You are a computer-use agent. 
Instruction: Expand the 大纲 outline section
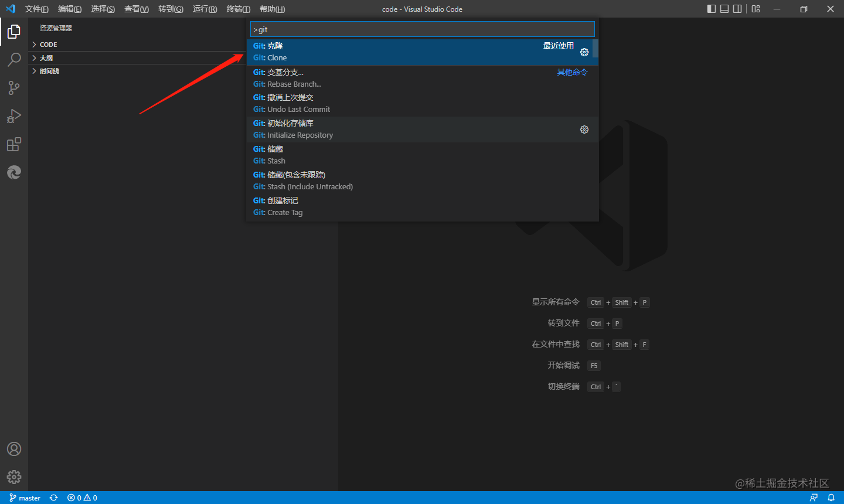(x=46, y=58)
